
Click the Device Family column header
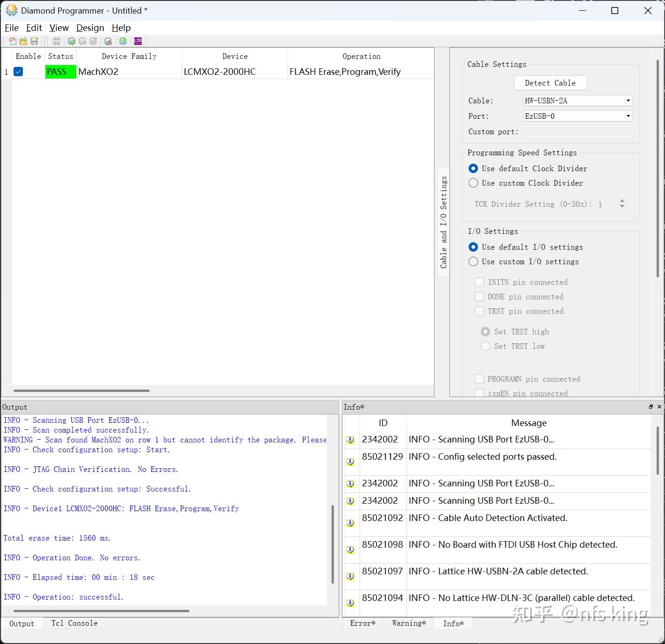[x=129, y=56]
